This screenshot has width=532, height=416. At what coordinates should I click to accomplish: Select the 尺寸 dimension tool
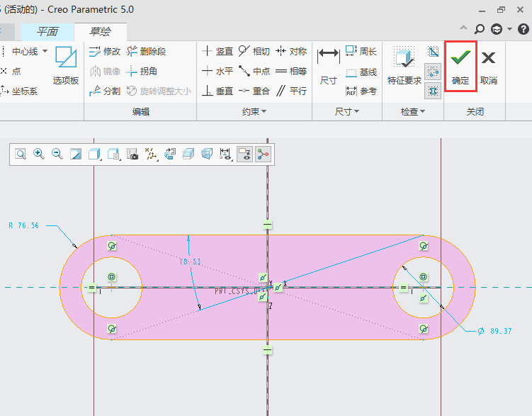[x=328, y=66]
